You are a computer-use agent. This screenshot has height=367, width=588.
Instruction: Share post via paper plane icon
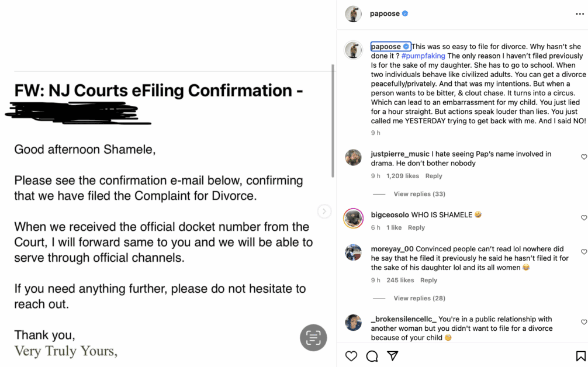(392, 355)
